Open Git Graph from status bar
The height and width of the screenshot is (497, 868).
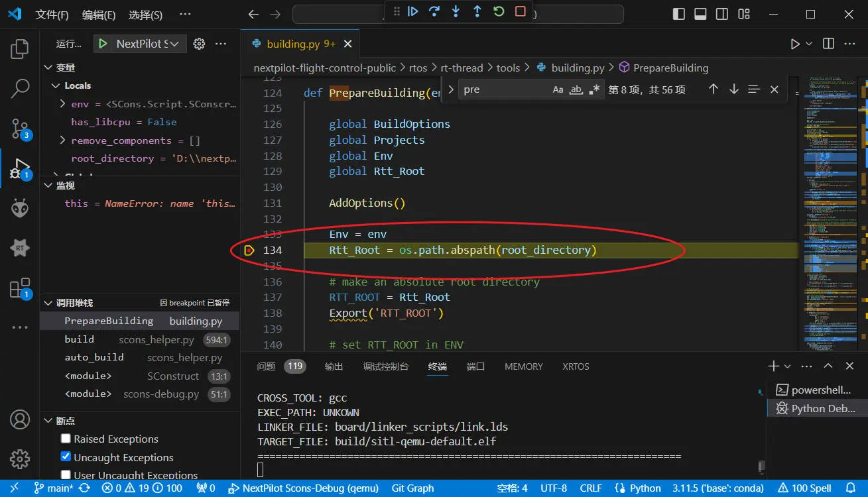coord(412,488)
